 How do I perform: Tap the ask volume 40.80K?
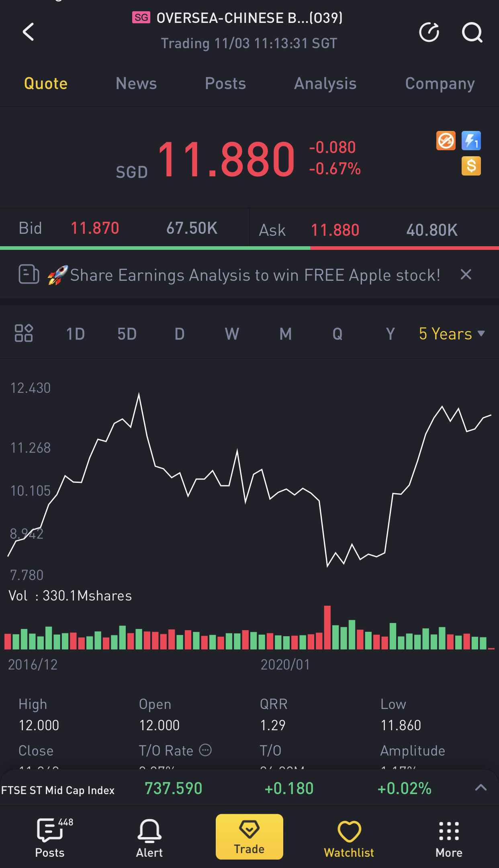point(432,230)
